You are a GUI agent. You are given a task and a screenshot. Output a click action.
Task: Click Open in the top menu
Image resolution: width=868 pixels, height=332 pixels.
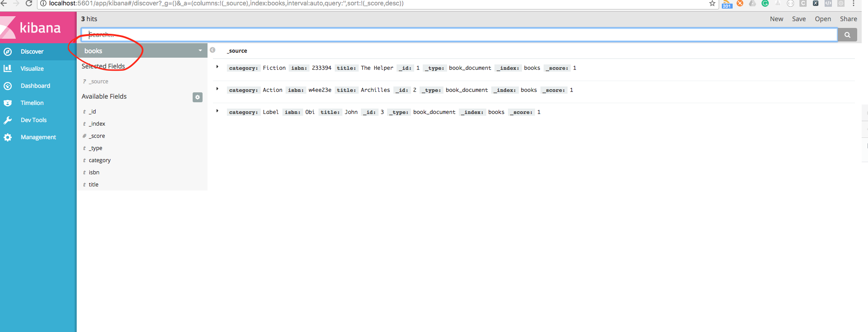click(823, 19)
